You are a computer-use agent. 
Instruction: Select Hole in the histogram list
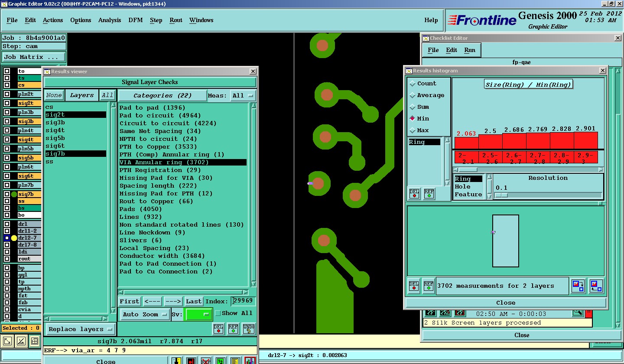coord(463,186)
